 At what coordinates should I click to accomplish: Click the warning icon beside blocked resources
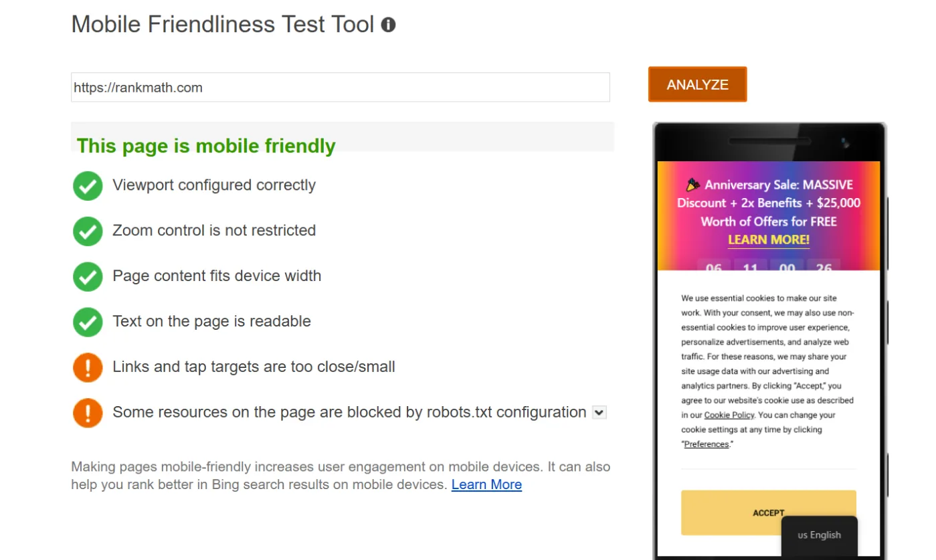tap(87, 411)
